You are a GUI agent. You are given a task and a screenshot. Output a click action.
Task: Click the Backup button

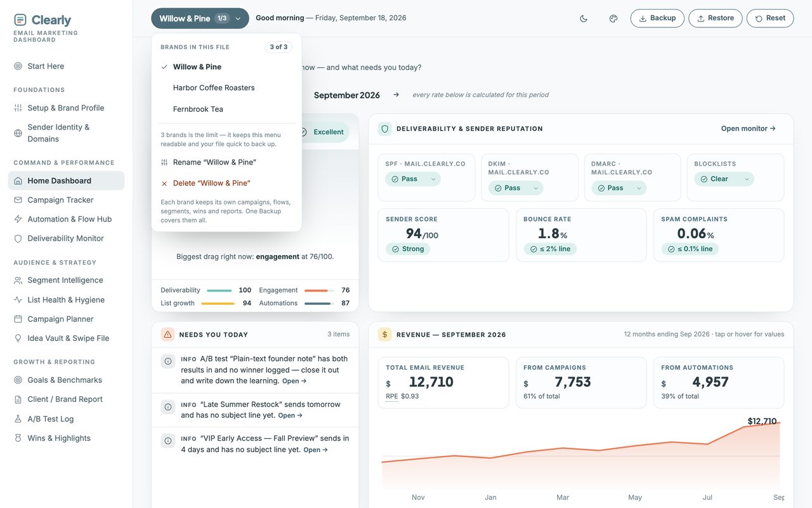click(657, 18)
